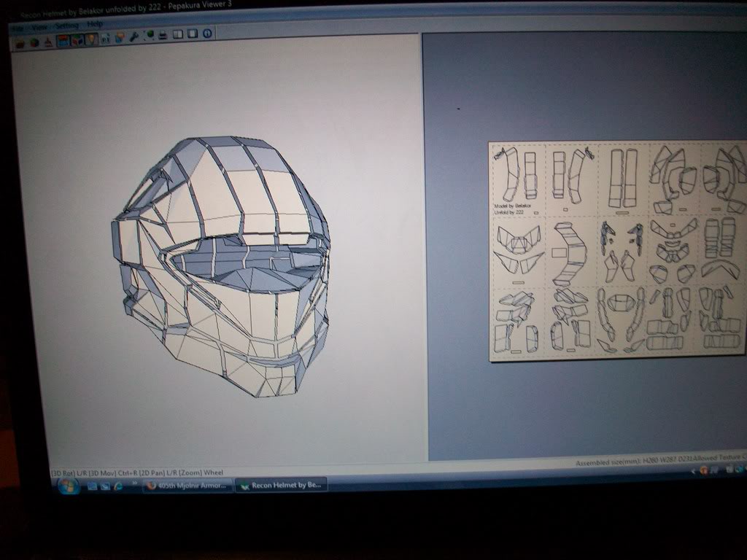Click the first quick launch icon on taskbar
Viewport: 747px width, 560px height.
click(93, 486)
